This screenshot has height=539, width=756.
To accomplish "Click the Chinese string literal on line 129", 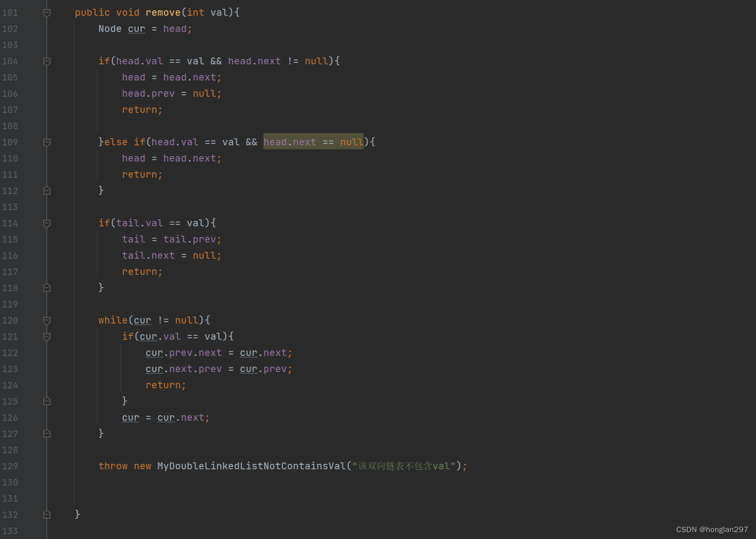I will pos(404,466).
